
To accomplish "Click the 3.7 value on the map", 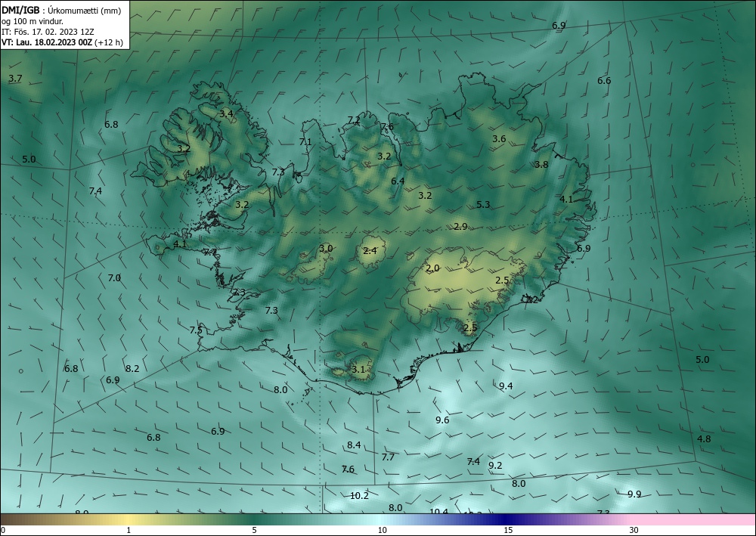I will click(15, 78).
